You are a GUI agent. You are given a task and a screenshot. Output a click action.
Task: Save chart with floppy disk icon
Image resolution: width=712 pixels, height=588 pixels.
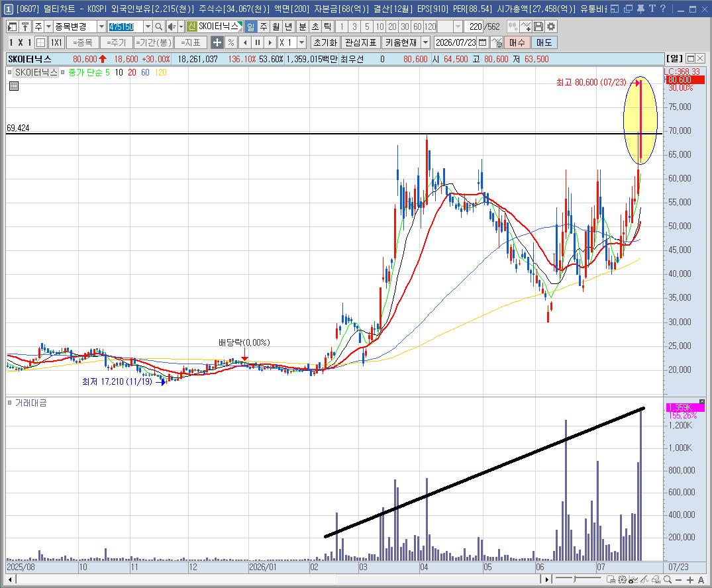pyautogui.click(x=538, y=26)
